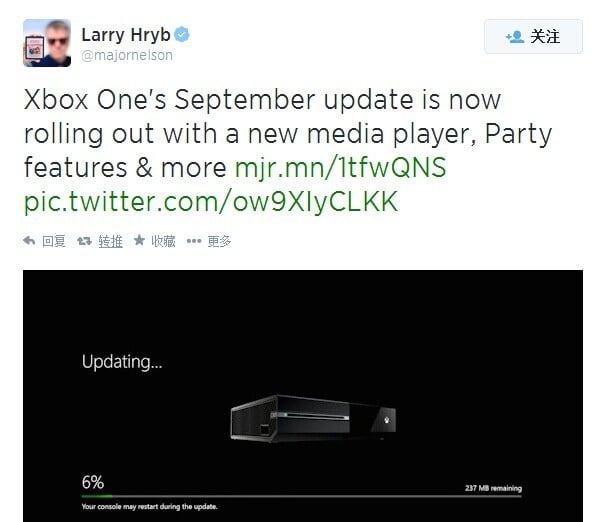Viewport: 605px width, 522px height.
Task: Click the green update progress bar
Action: [302, 496]
